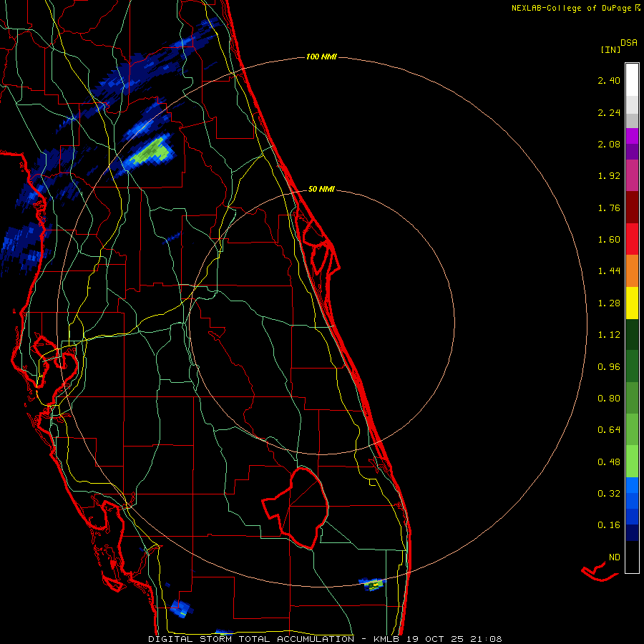Select the bright purple legend swatch

(632, 136)
